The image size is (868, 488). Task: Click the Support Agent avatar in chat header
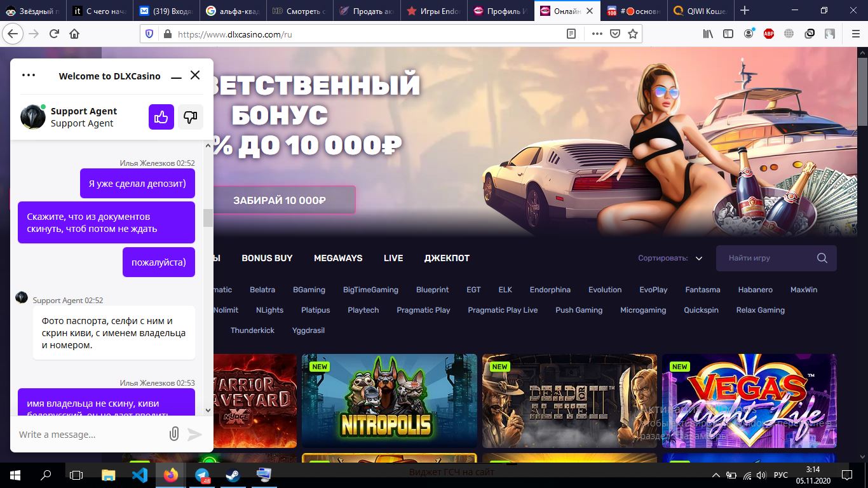(32, 117)
